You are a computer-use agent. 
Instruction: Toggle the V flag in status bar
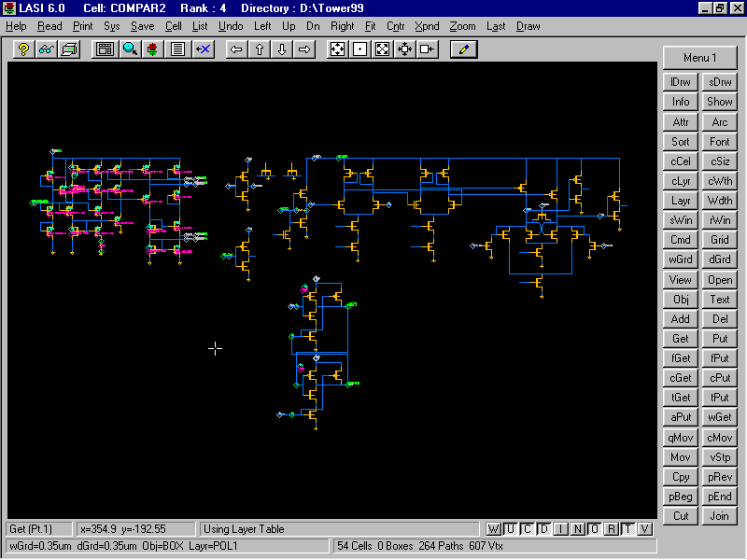[644, 529]
